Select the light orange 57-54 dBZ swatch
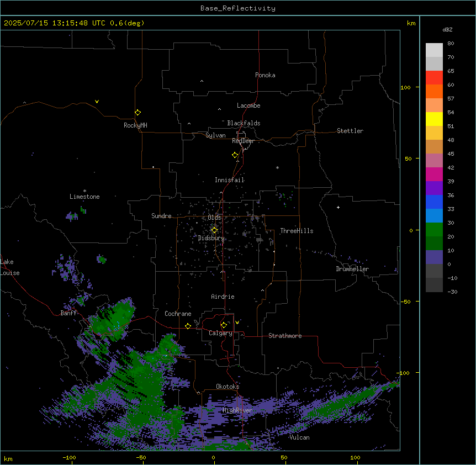The height and width of the screenshot is (465, 476). click(x=434, y=105)
